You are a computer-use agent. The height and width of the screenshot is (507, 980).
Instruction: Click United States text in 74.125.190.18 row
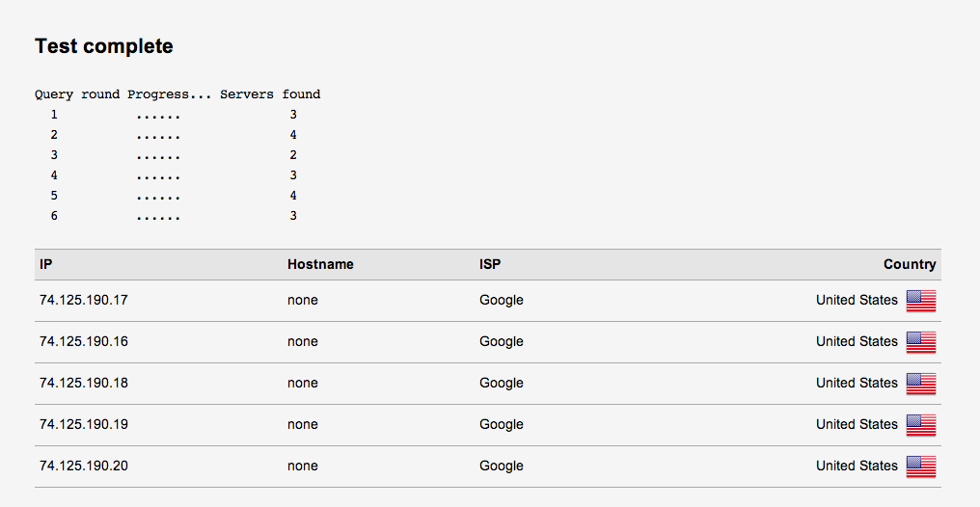tap(857, 383)
